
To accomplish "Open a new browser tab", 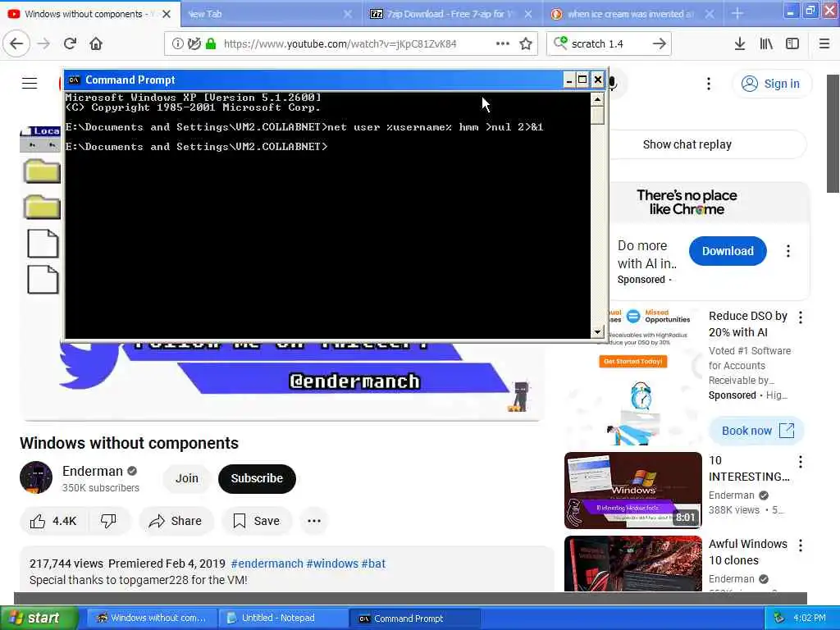I will pos(737,14).
